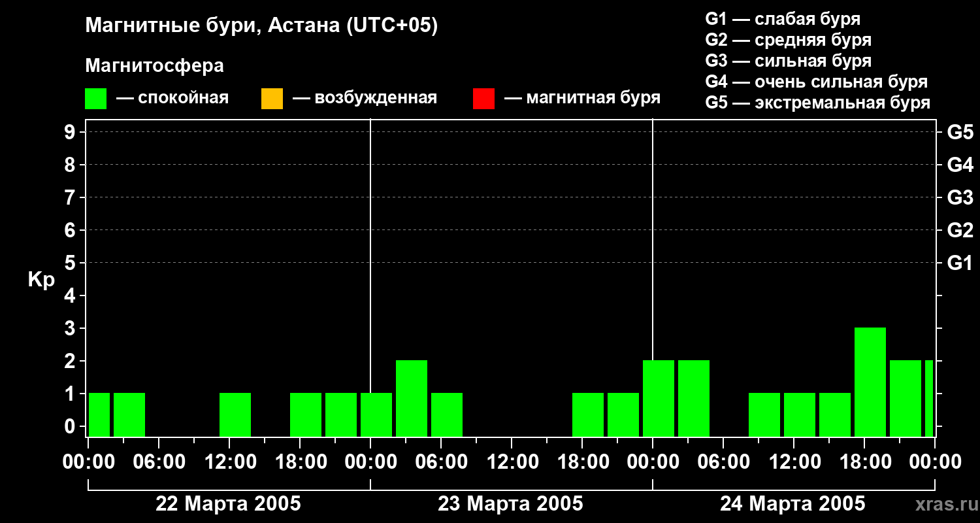Click the 'G5 — экстремальная буря' legend line
Screen dimensions: 980x523
(817, 103)
